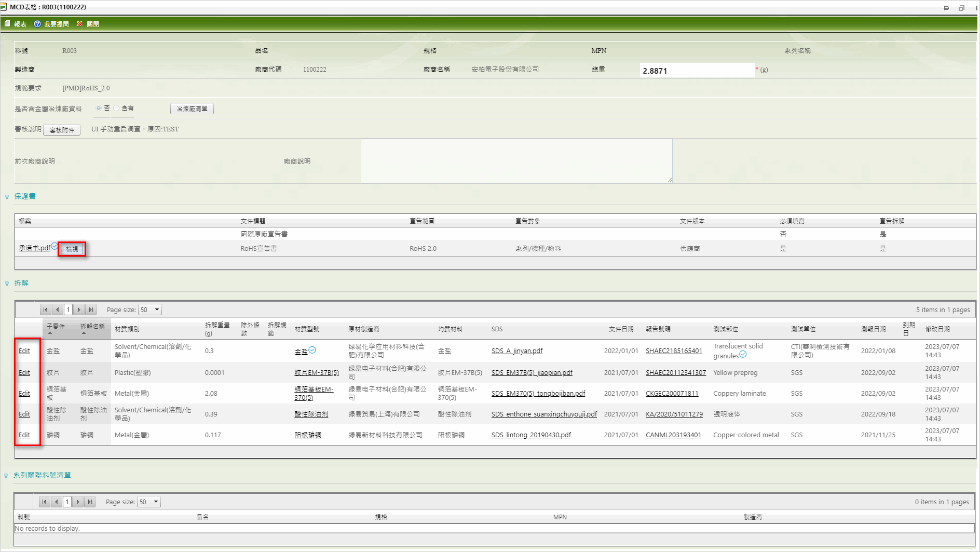The height and width of the screenshot is (552, 980).
Task: Go to next page in 系列關聯料號 pager
Action: (x=78, y=502)
